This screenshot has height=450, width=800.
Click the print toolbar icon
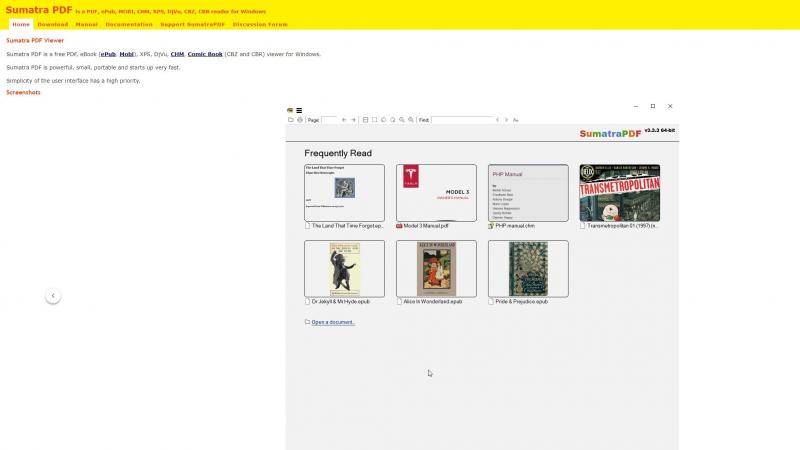pos(300,120)
